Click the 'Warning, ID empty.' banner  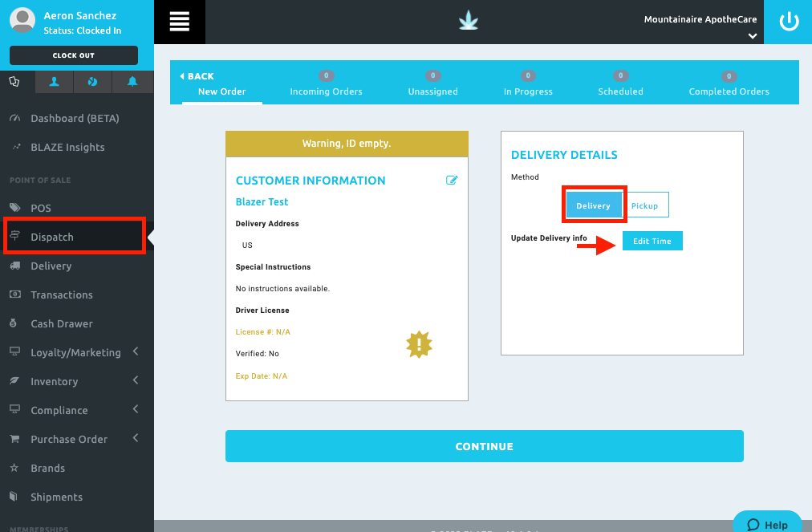[x=347, y=144]
